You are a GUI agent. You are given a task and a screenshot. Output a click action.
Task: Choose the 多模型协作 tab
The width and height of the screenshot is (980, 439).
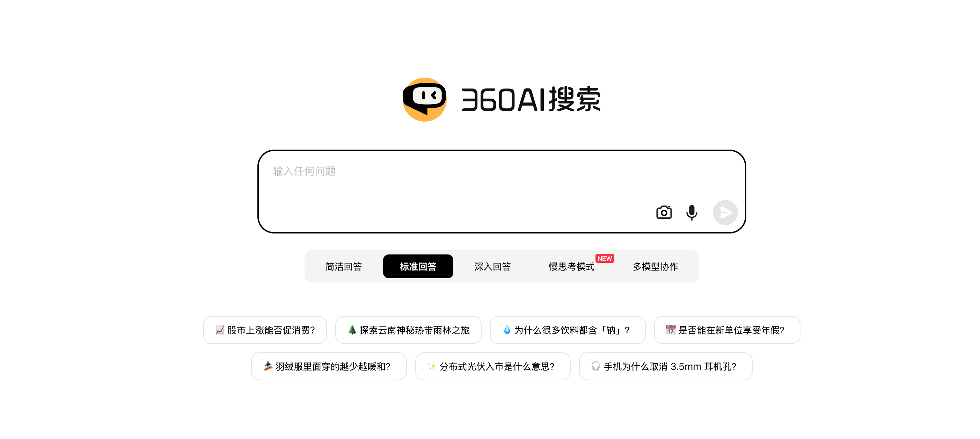(656, 267)
